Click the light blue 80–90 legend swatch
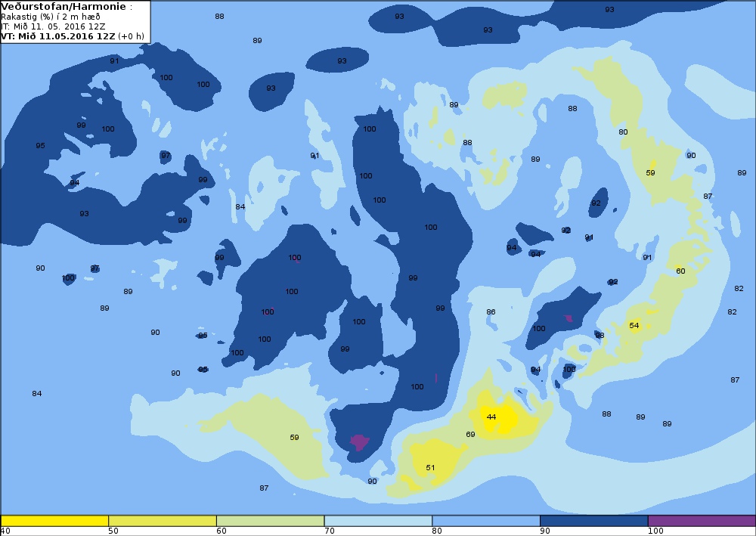 pos(486,521)
